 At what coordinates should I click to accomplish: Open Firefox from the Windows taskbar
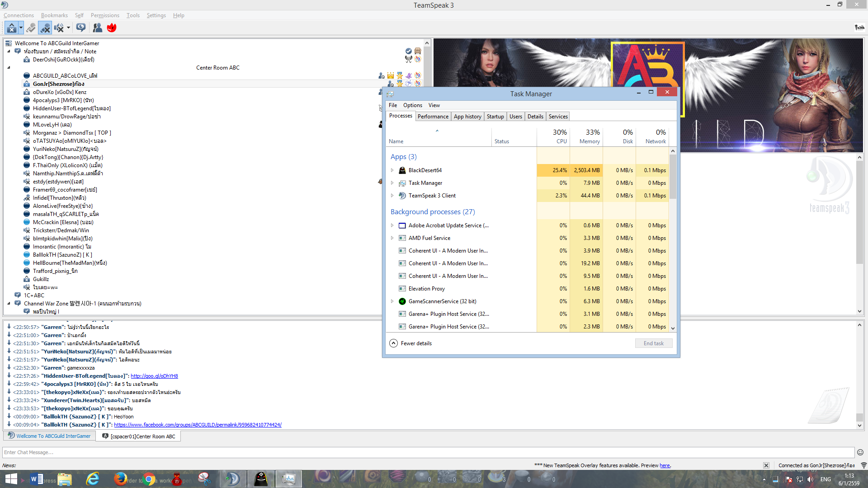point(120,479)
